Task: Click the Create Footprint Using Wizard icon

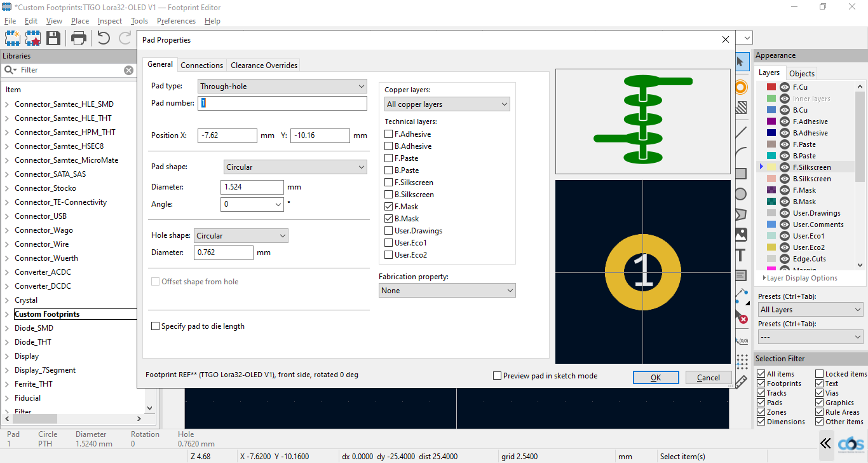Action: click(x=32, y=38)
